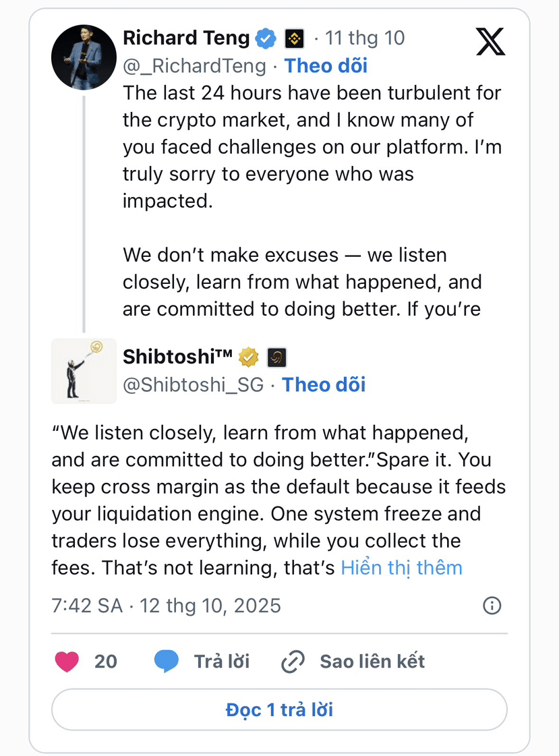Viewport: 559px width, 756px height.
Task: Click the Binance badge next to Richard Teng
Action: (x=295, y=38)
